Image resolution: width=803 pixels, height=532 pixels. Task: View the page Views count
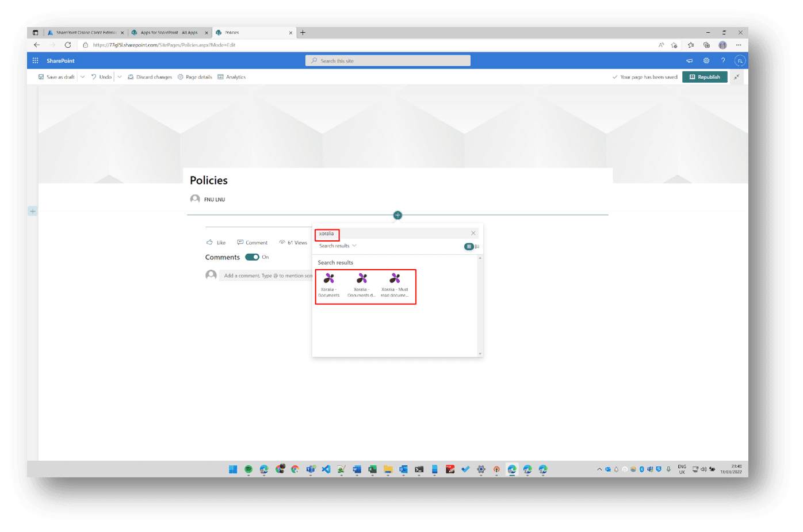tap(293, 243)
